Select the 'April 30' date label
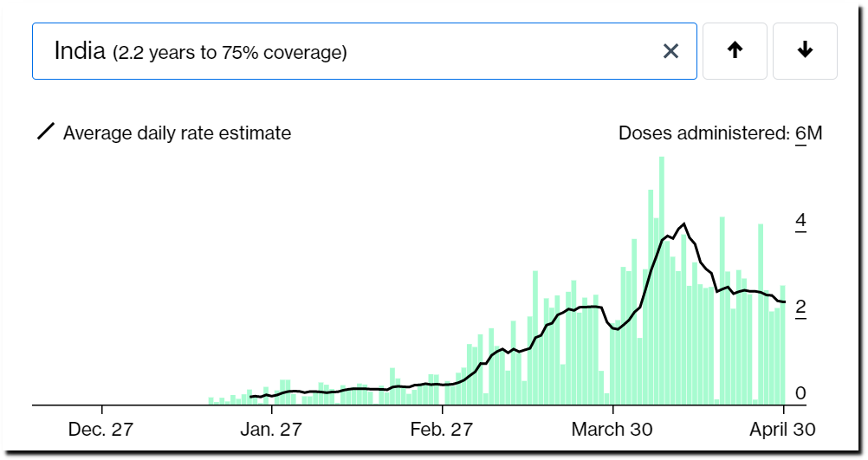The image size is (868, 460). click(783, 430)
